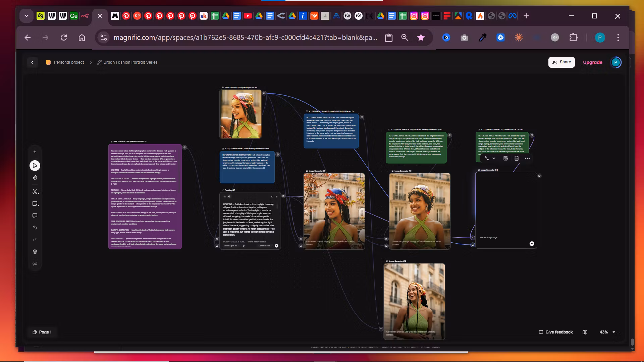Screen dimensions: 644x362
Task: Select the reference photo thumbnail node
Action: tap(240, 114)
